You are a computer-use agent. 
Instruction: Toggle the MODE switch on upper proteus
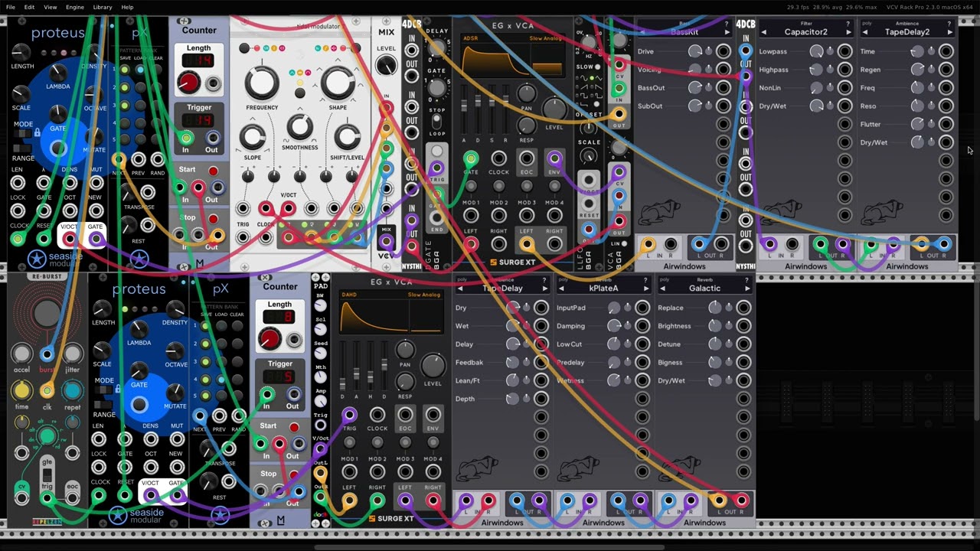24,133
